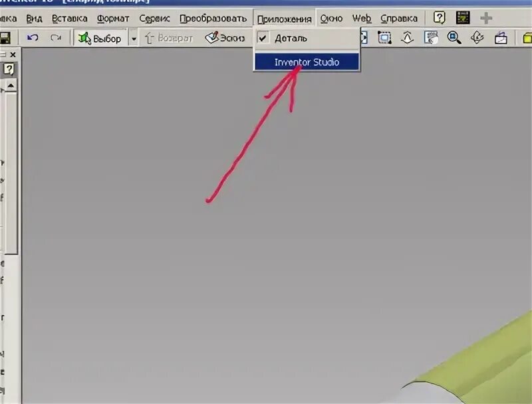The image size is (532, 404).
Task: Open the Преобразовать menu
Action: pos(213,19)
